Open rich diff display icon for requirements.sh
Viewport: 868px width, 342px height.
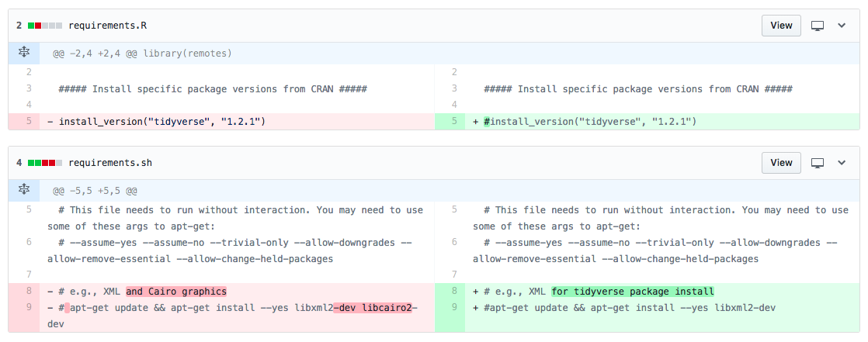point(818,163)
